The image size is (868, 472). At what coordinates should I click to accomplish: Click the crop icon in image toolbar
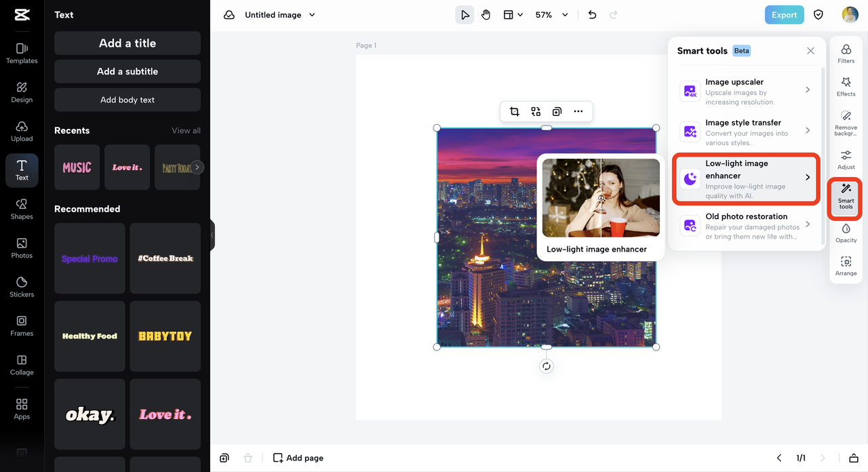pyautogui.click(x=515, y=111)
